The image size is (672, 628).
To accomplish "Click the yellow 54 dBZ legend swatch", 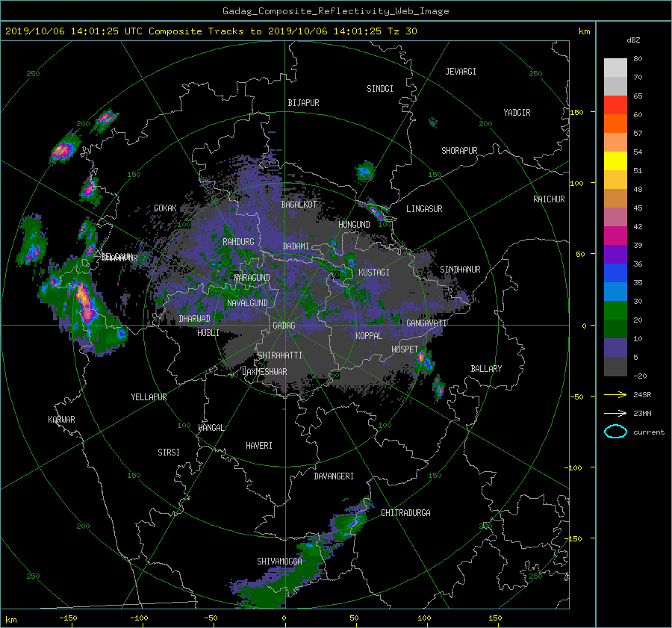I will click(615, 161).
